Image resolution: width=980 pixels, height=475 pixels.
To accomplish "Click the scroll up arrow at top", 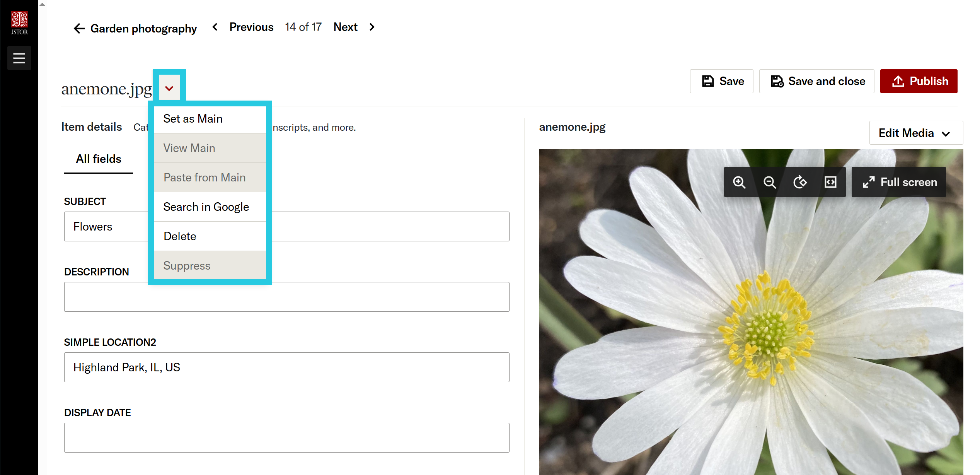I will tap(43, 4).
